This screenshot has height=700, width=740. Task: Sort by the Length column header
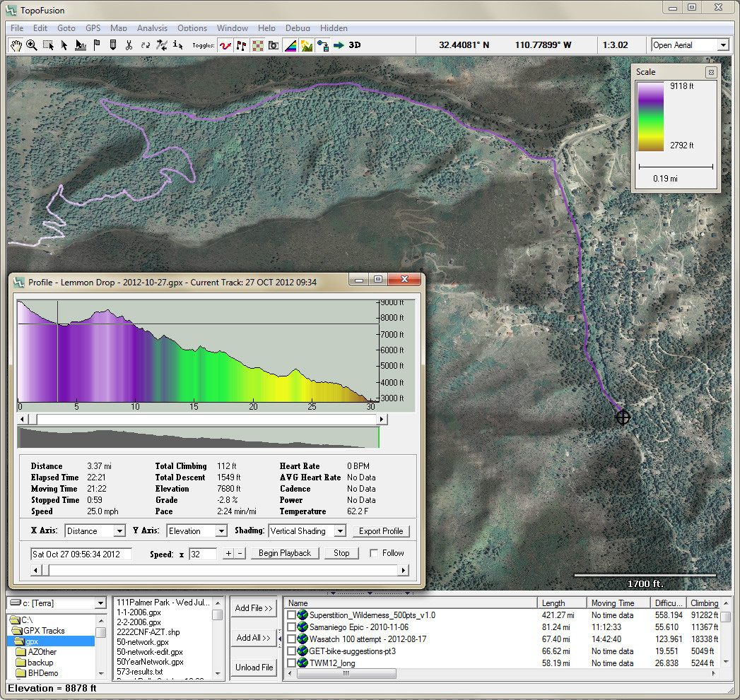point(562,603)
